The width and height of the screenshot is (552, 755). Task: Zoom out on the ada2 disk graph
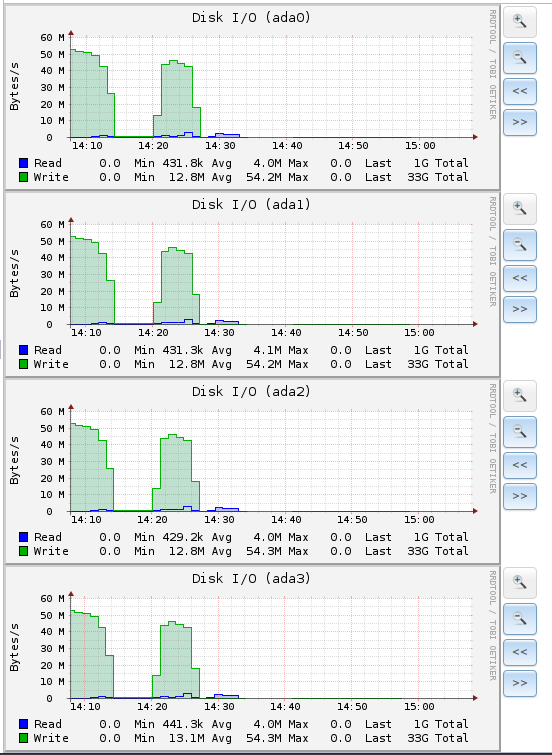[520, 432]
